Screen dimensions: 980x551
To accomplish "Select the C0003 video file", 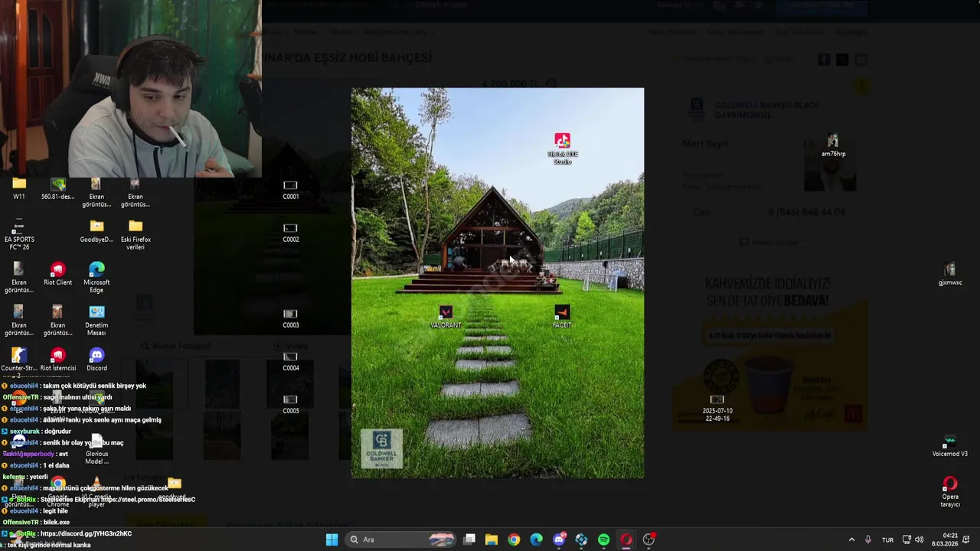I will click(x=290, y=318).
